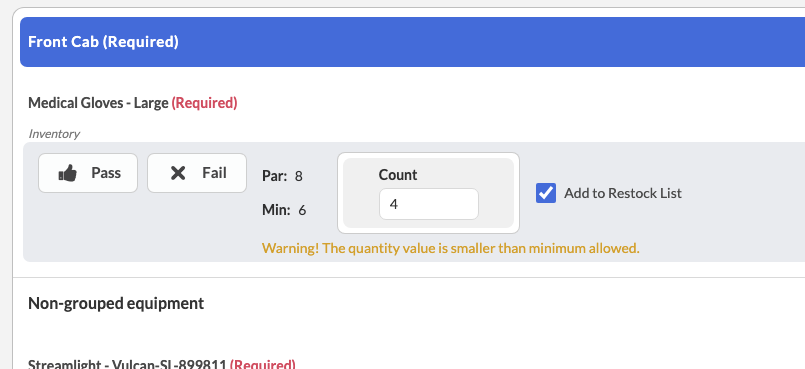
Task: Mark Medical Gloves as Pass
Action: (88, 173)
